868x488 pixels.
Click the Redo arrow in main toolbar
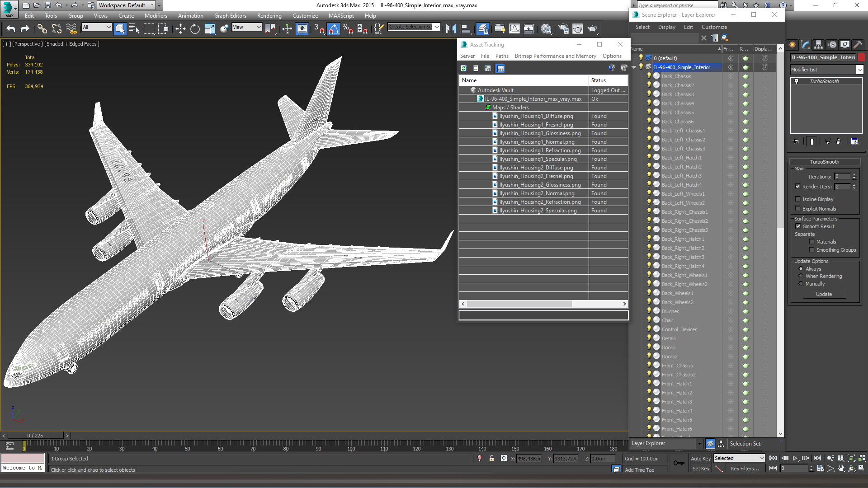(x=25, y=29)
